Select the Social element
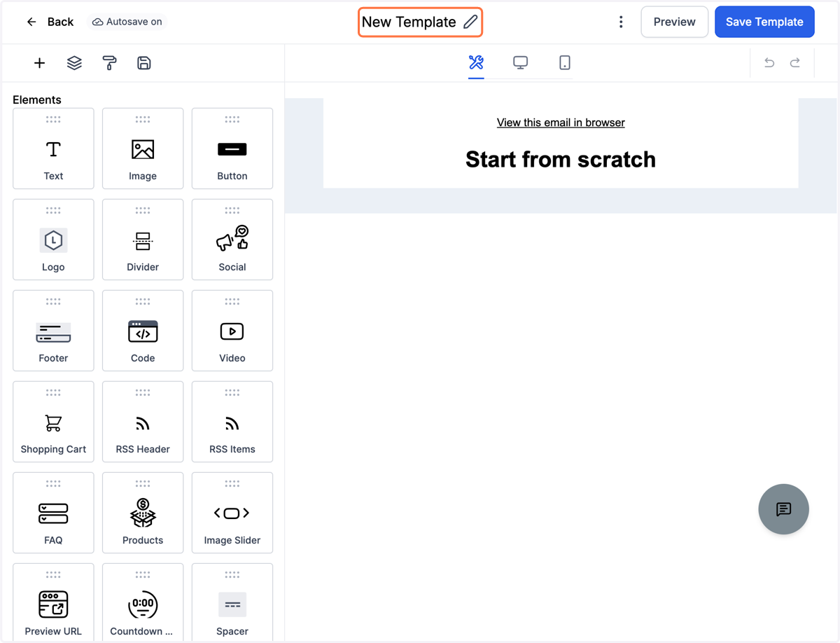This screenshot has height=643, width=840. click(x=232, y=240)
